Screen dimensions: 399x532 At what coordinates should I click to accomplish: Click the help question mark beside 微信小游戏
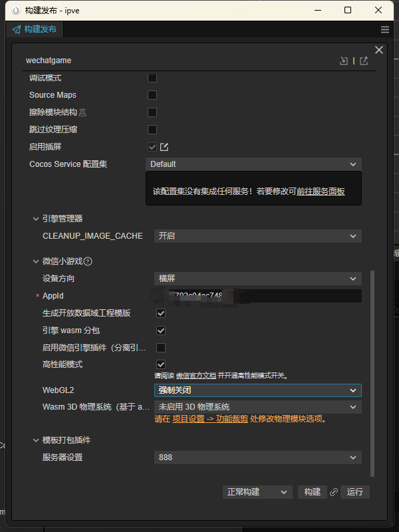click(x=88, y=261)
